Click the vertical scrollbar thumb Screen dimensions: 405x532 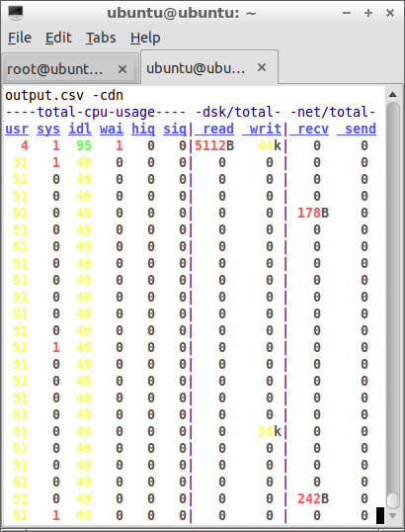(x=393, y=499)
